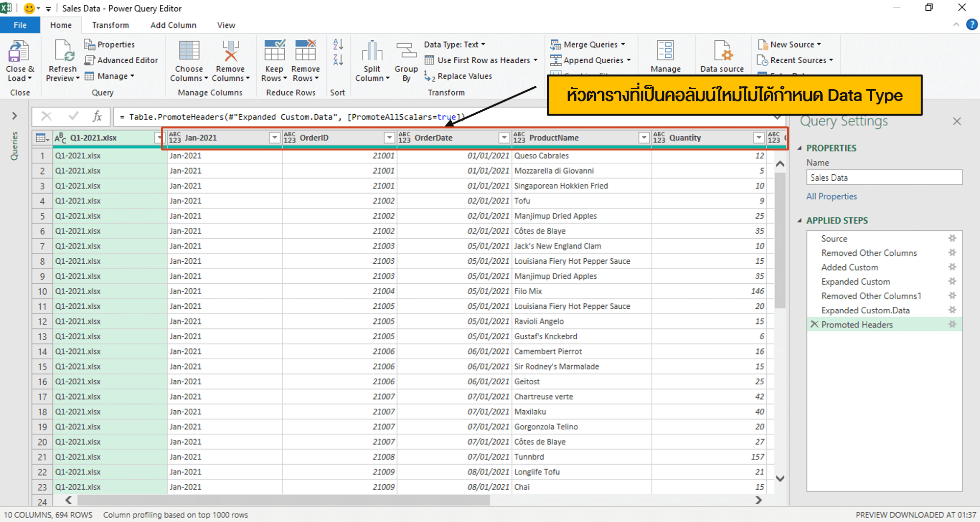Edit the query Name field Sales Data
Image resolution: width=980 pixels, height=522 pixels.
pos(883,177)
